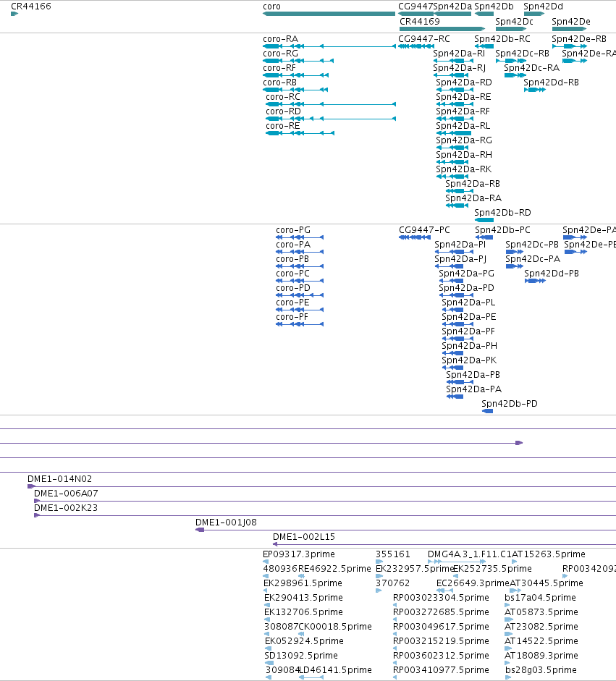Image resolution: width=616 pixels, height=681 pixels.
Task: Select Spn42Da-RB transcript
Action: (x=460, y=191)
